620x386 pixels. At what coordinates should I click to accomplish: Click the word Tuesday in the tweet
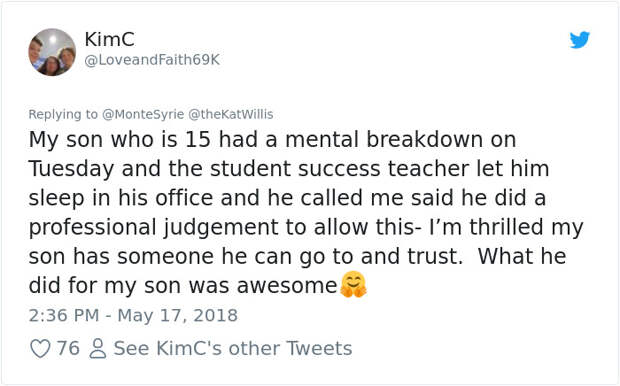71,169
